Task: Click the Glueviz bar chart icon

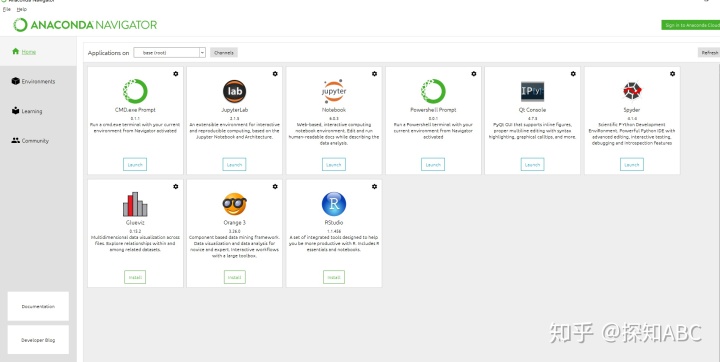Action: click(x=135, y=204)
